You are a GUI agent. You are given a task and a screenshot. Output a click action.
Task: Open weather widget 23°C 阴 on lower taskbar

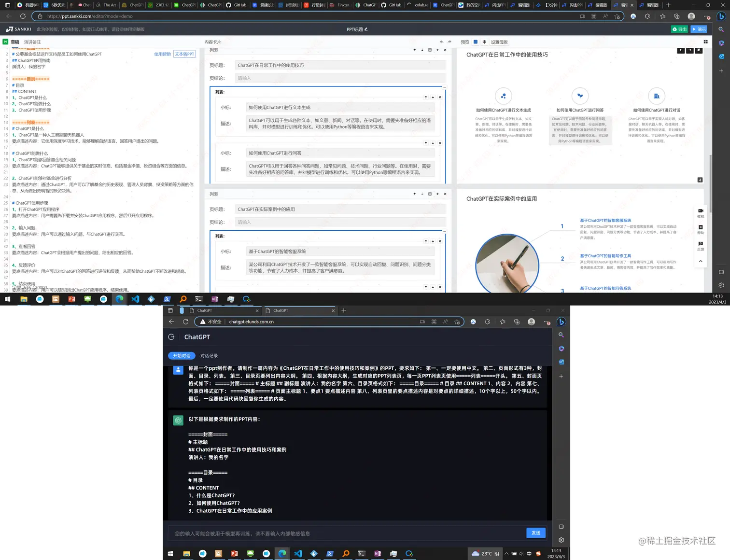click(486, 554)
